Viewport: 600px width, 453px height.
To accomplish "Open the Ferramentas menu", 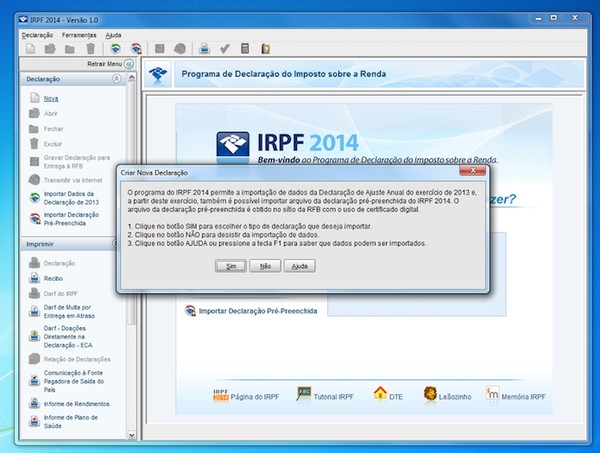I will coord(79,34).
